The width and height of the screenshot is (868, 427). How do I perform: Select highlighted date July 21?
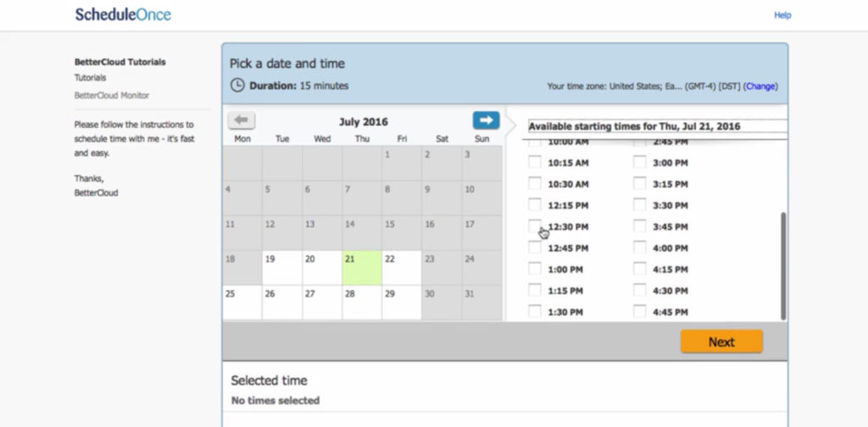(x=361, y=268)
